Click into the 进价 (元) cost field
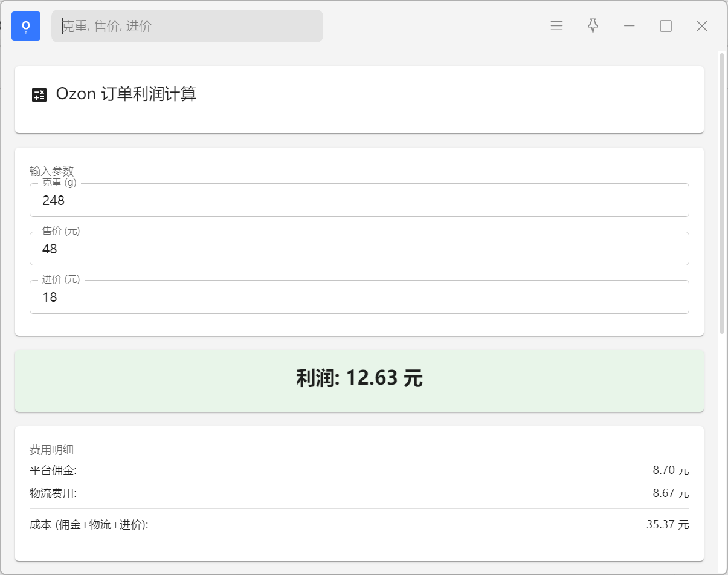 pos(359,297)
